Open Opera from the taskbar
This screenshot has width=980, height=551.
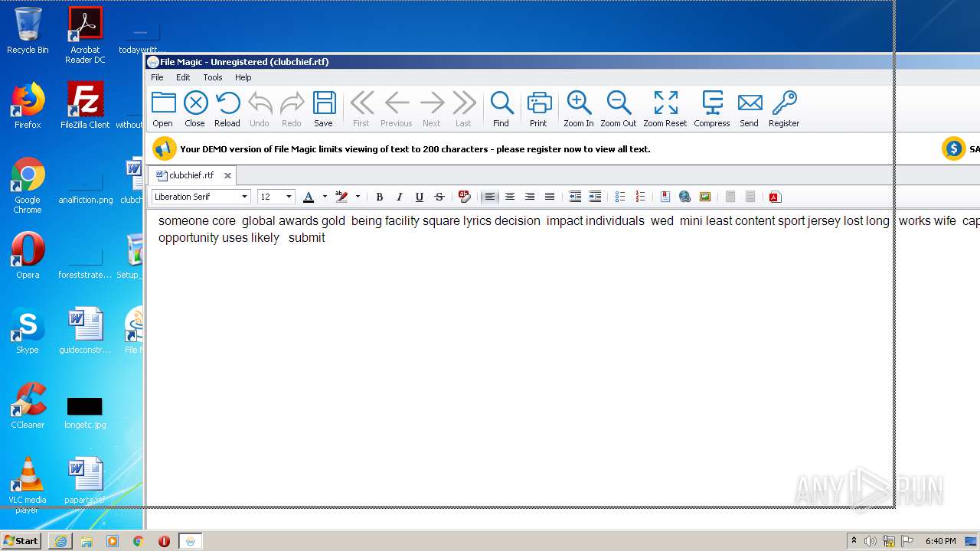[164, 541]
